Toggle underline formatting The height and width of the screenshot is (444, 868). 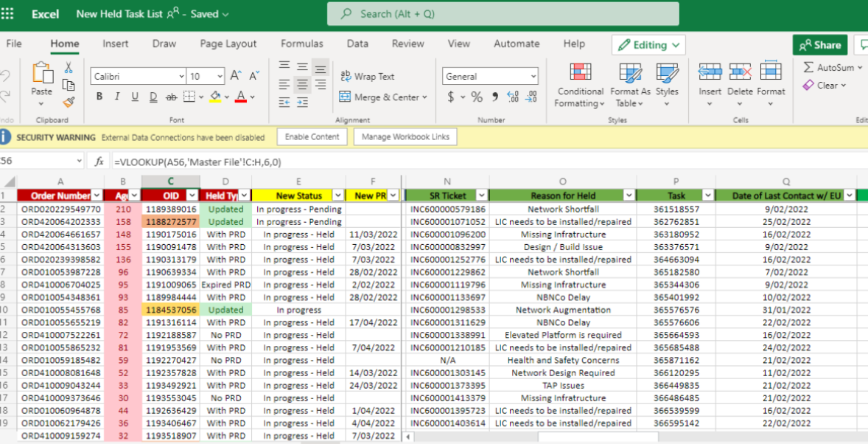pyautogui.click(x=135, y=97)
